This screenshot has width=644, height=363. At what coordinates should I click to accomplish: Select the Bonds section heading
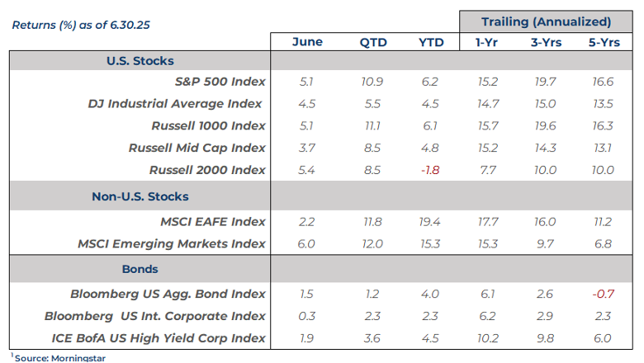140,269
